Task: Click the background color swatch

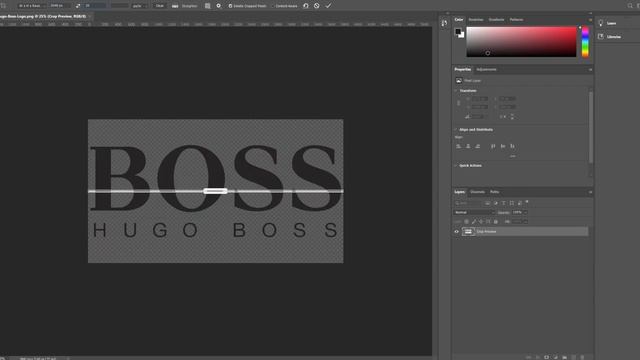Action: 462,36
